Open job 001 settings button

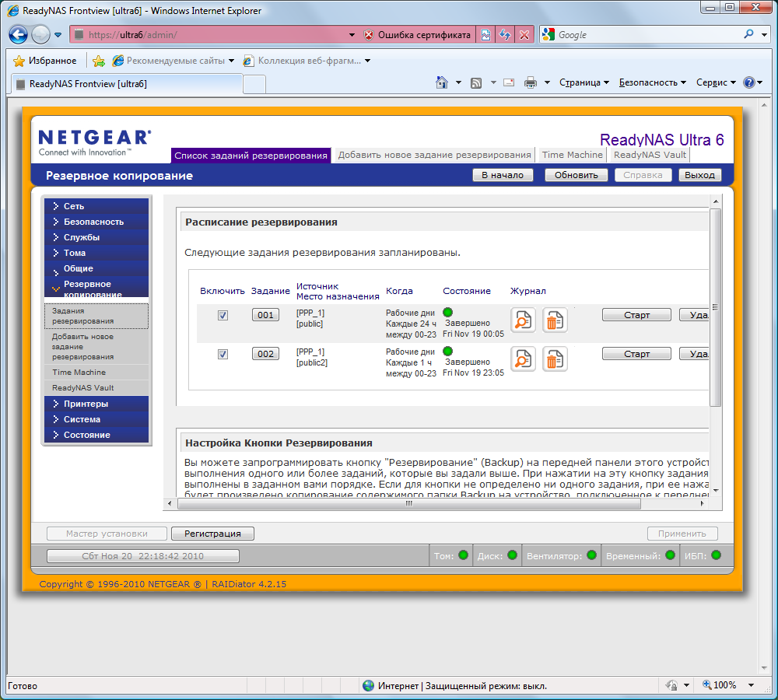pyautogui.click(x=265, y=315)
